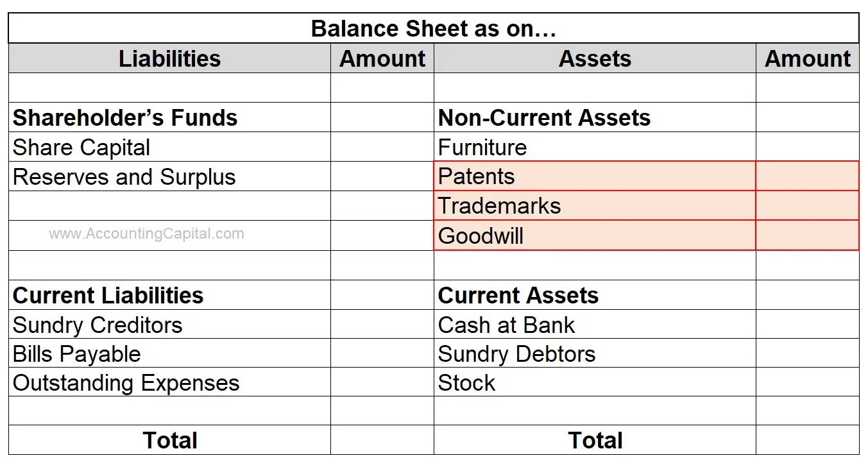This screenshot has height=467, width=868.
Task: Click the Shareholder's Funds heading cell
Action: 170,117
